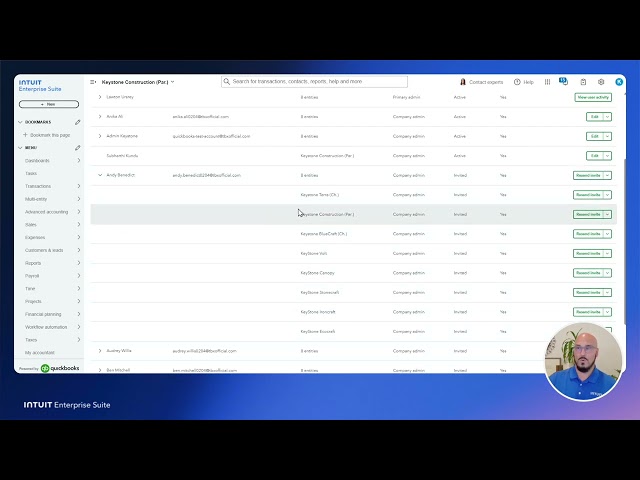Image resolution: width=640 pixels, height=480 pixels.
Task: Click the chevron next to Expenses
Action: coord(79,237)
